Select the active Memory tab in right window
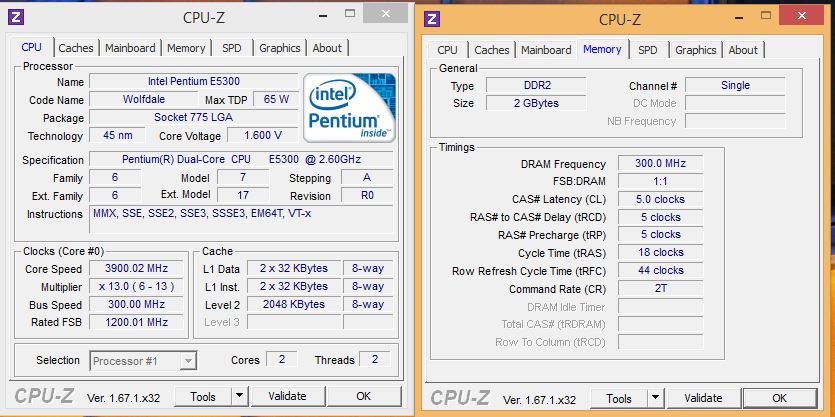Viewport: 835px width, 417px height. [602, 49]
